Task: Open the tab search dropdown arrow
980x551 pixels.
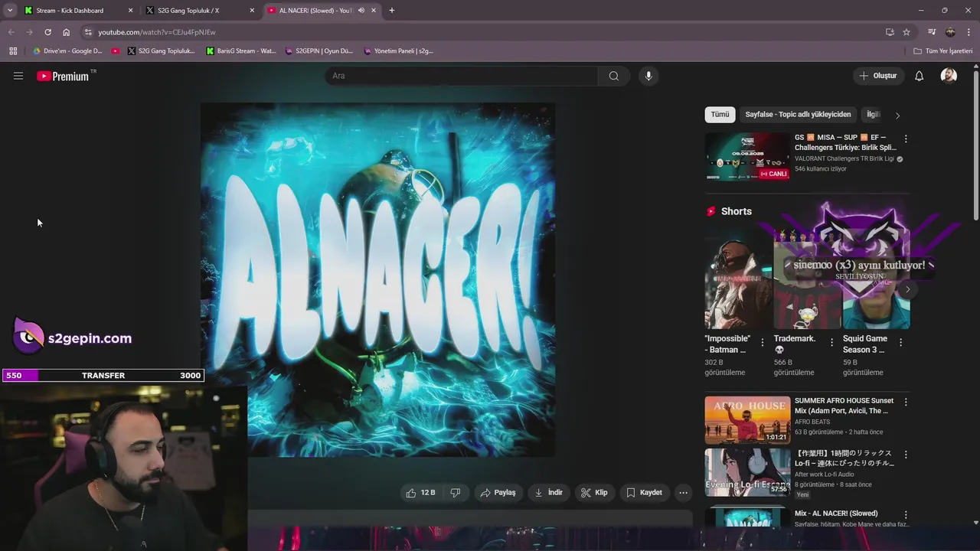Action: (x=10, y=11)
